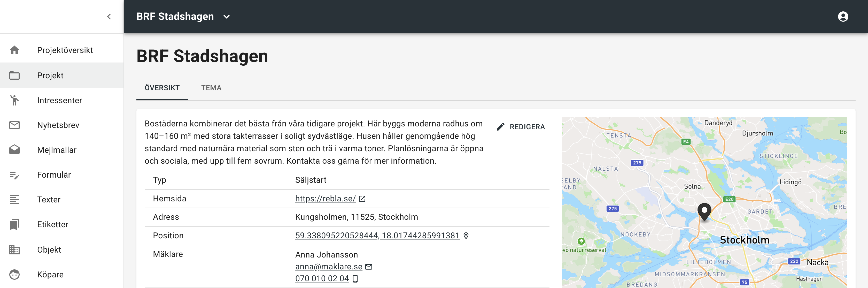868x288 pixels.
Task: Open Texter in the sidebar
Action: click(x=62, y=200)
